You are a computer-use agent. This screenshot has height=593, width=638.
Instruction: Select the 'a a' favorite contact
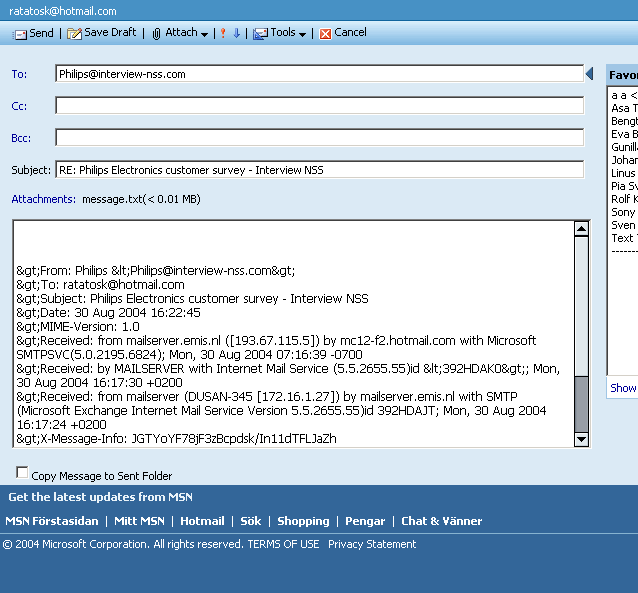click(624, 95)
